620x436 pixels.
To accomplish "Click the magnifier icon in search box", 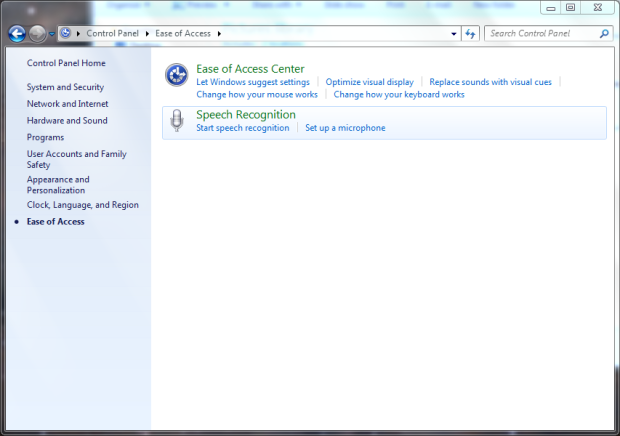I will (x=604, y=34).
